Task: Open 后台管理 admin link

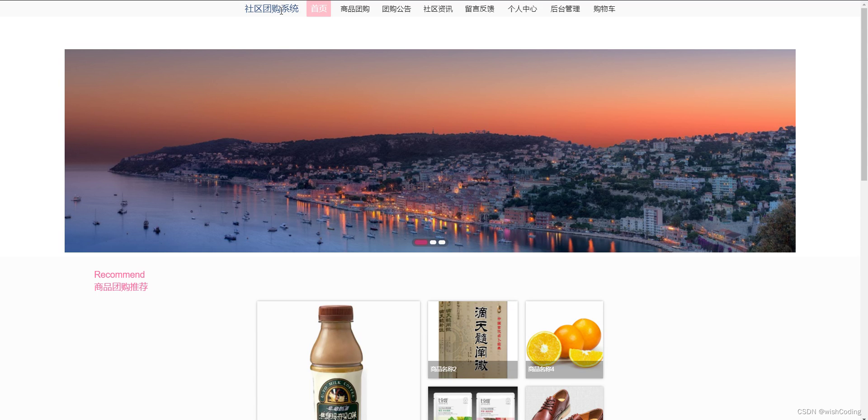Action: coord(565,9)
